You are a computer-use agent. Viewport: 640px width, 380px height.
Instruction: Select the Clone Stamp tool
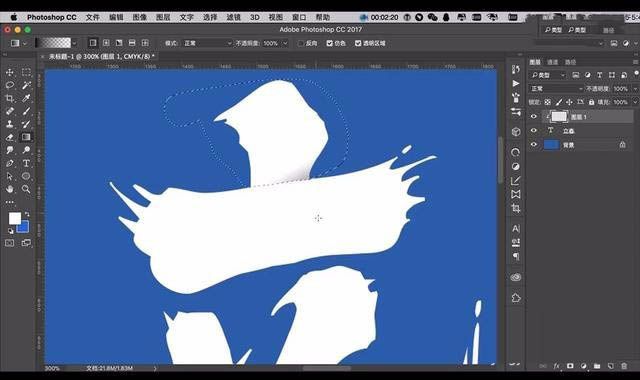(x=9, y=124)
